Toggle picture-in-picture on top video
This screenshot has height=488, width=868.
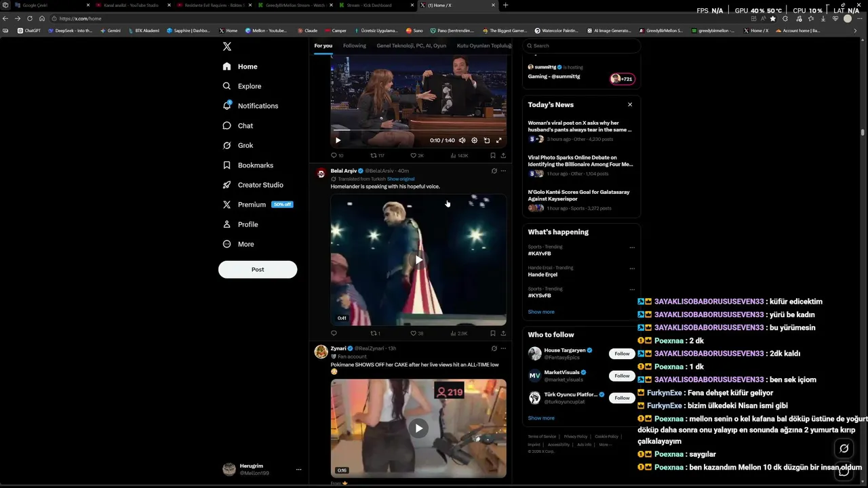pyautogui.click(x=486, y=140)
